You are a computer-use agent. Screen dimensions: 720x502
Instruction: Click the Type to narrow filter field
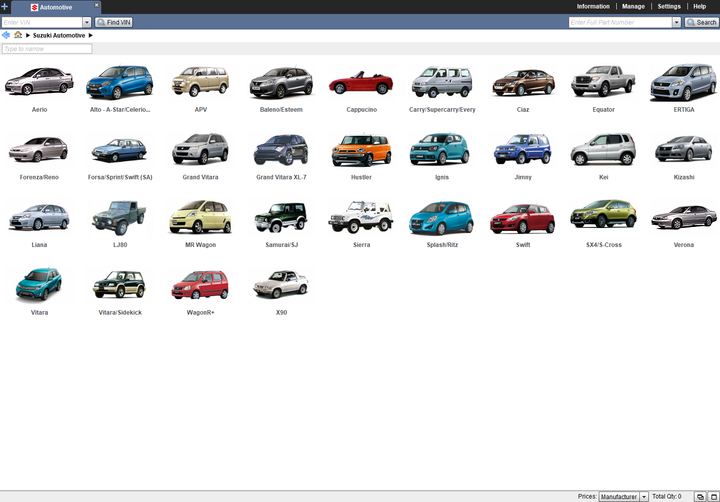click(x=47, y=49)
